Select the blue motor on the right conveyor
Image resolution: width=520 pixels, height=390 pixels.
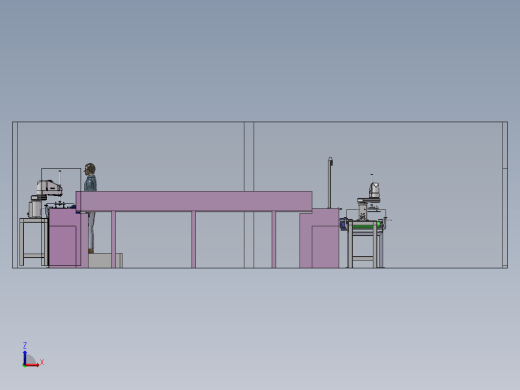(343, 224)
